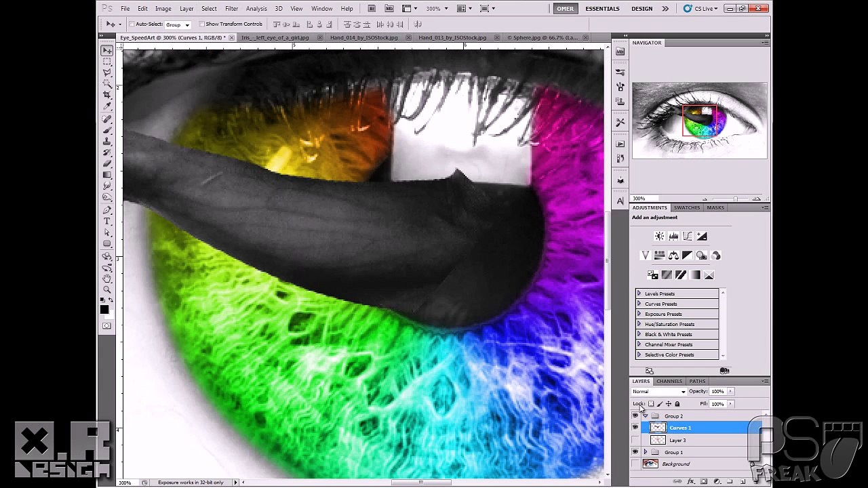This screenshot has width=868, height=488.
Task: Select the Gradient tool
Action: [107, 175]
